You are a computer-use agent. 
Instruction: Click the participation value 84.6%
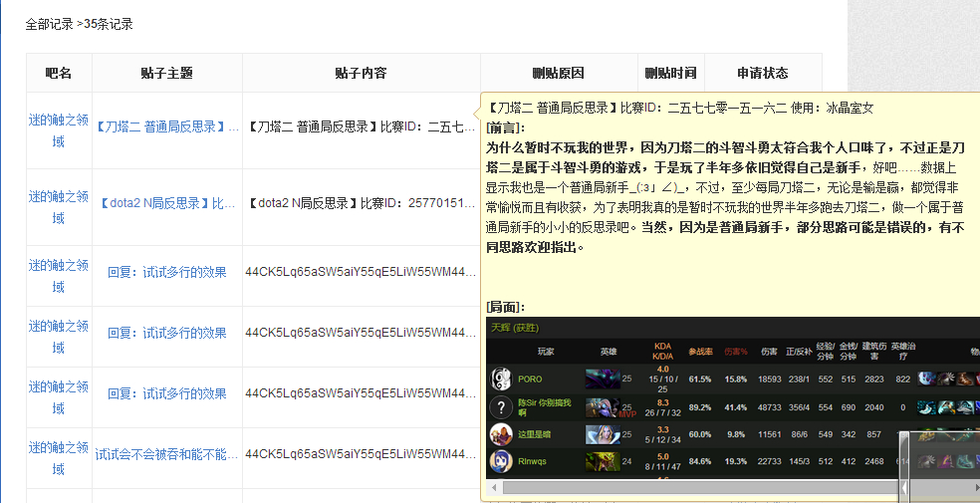click(x=700, y=461)
